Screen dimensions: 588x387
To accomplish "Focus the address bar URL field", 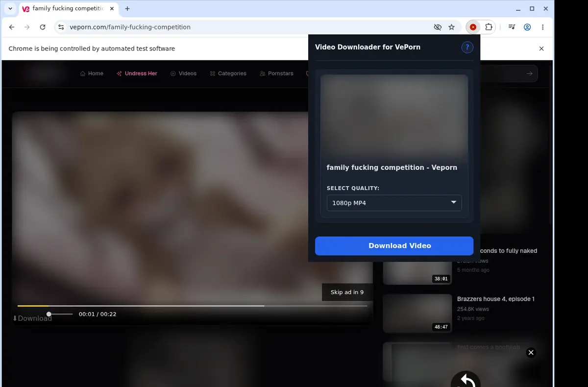I will [x=245, y=27].
